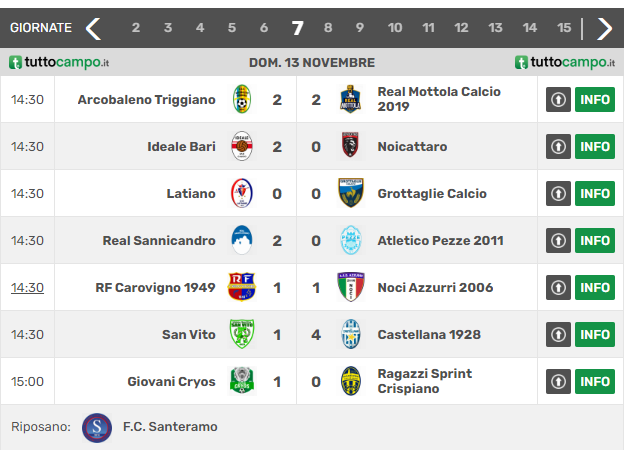The image size is (632, 450).
Task: Select giornata 8 tab
Action: [328, 28]
